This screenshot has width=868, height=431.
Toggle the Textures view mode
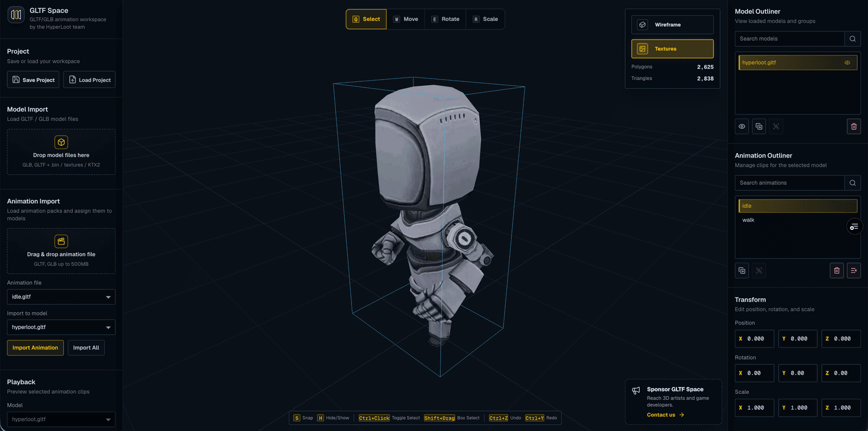point(672,49)
